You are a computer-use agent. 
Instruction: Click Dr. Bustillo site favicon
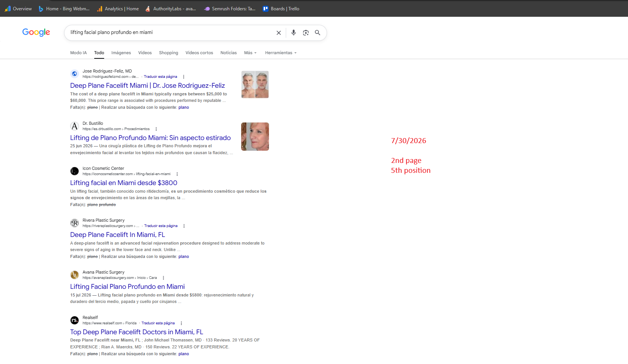click(75, 126)
